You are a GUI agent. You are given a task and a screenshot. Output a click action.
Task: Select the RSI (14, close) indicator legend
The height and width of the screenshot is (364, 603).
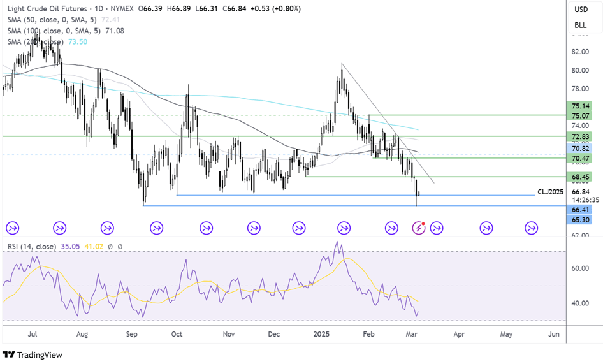point(32,247)
